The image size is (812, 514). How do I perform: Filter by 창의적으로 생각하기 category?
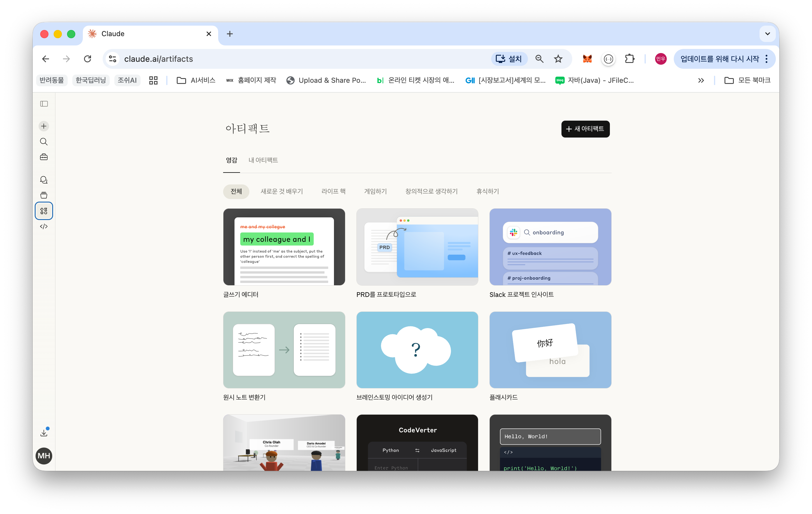(x=431, y=191)
